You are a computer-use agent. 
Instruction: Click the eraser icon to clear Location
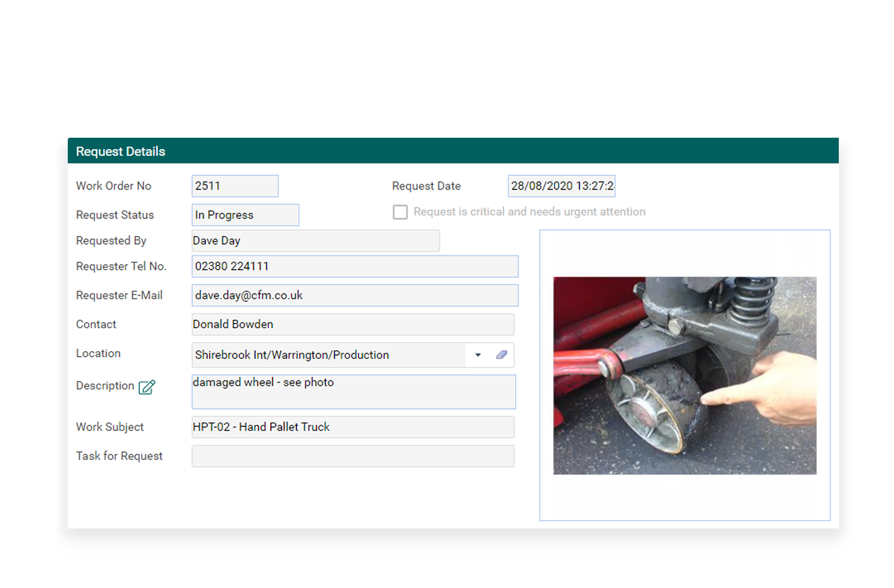pos(501,355)
